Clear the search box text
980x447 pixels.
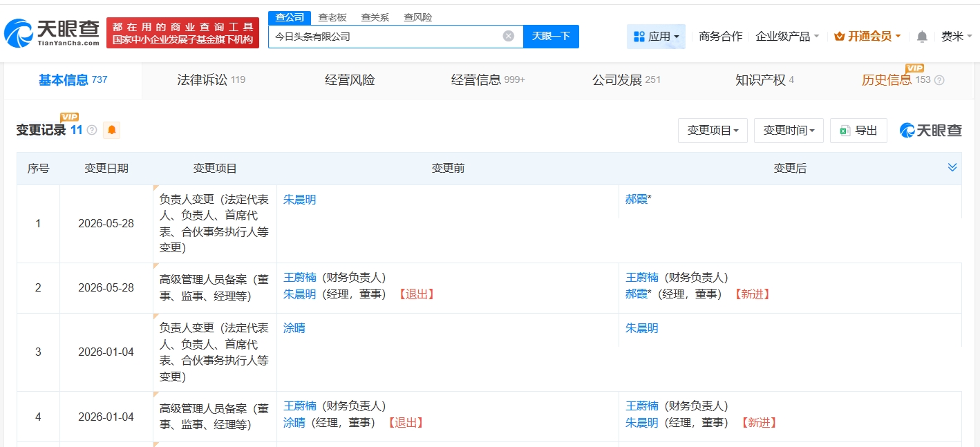pos(508,36)
